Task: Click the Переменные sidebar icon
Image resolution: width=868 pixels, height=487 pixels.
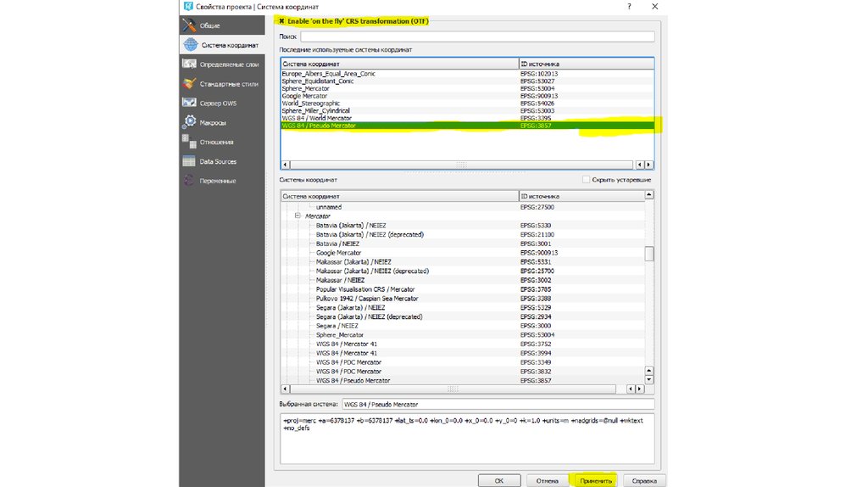Action: tap(189, 181)
